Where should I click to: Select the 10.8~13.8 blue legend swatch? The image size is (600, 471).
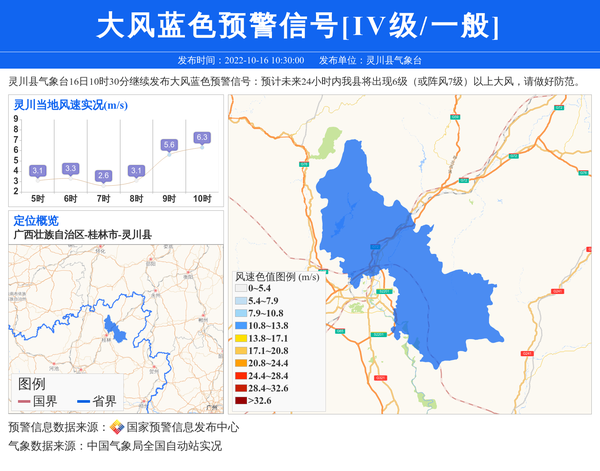point(240,326)
